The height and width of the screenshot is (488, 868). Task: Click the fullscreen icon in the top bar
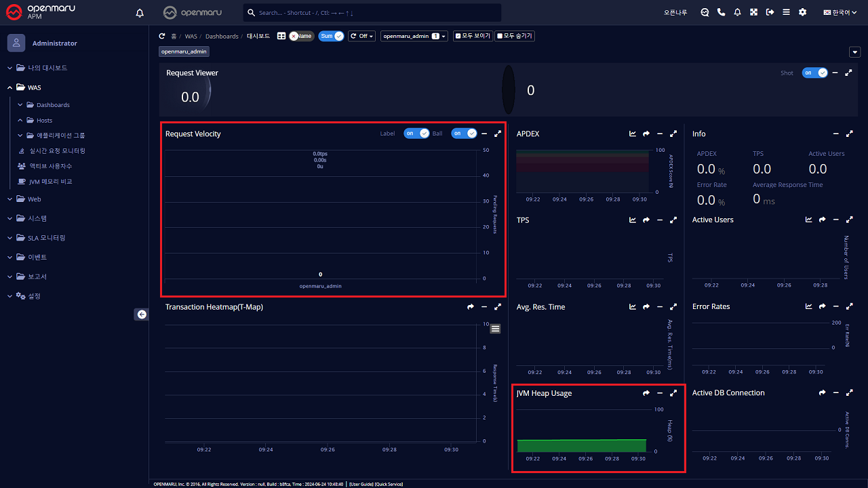753,12
